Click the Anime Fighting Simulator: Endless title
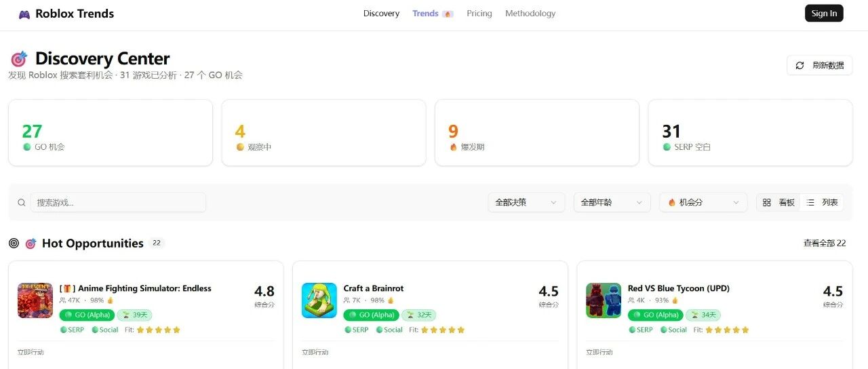868x369 pixels. (136, 288)
